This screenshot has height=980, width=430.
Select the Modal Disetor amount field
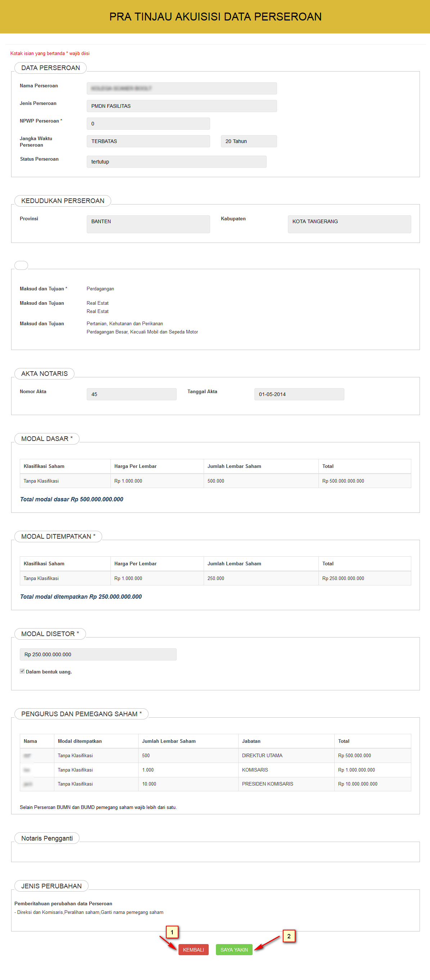click(x=98, y=654)
